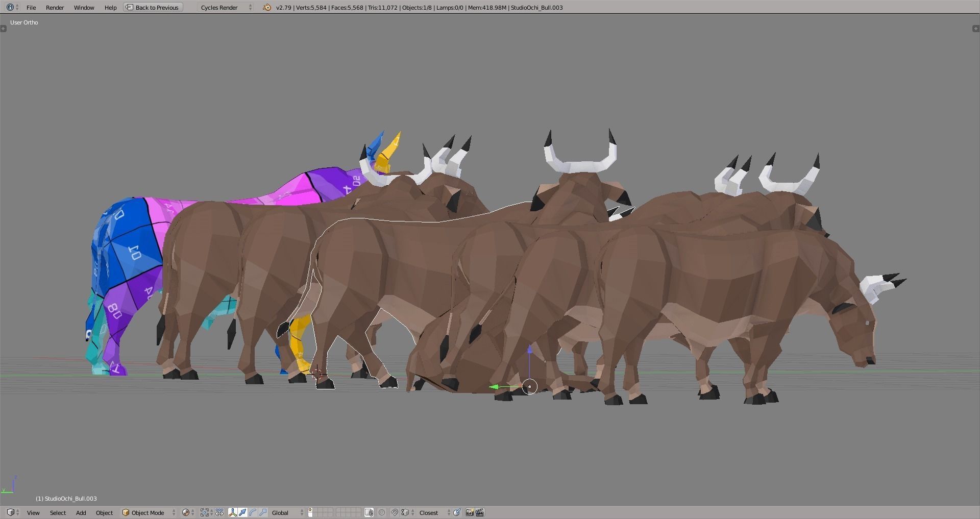Click the Back to Previous button
Image resolution: width=980 pixels, height=519 pixels.
153,7
